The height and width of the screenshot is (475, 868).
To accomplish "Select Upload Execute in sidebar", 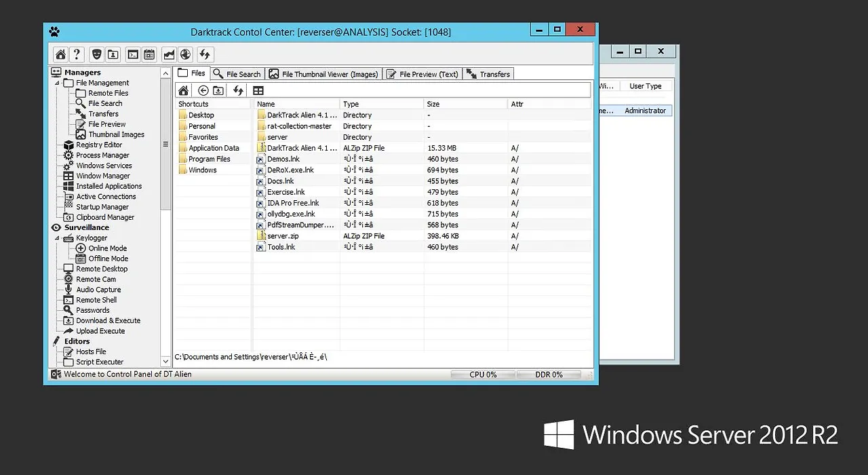I will pos(100,331).
